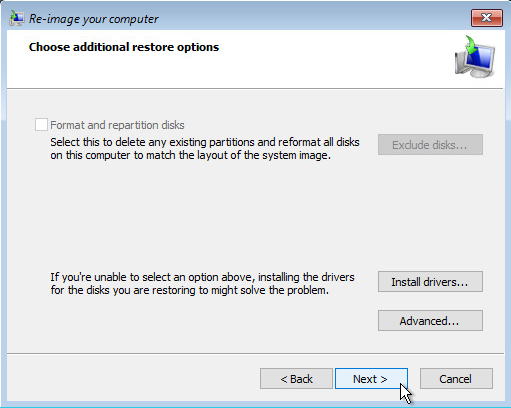This screenshot has height=408, width=511.
Task: Go back to the previous step
Action: click(296, 379)
